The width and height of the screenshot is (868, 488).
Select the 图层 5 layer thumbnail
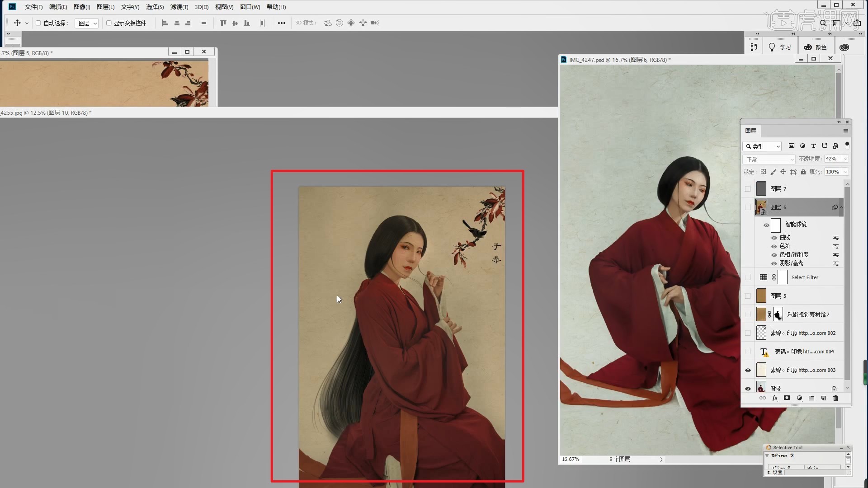click(761, 296)
